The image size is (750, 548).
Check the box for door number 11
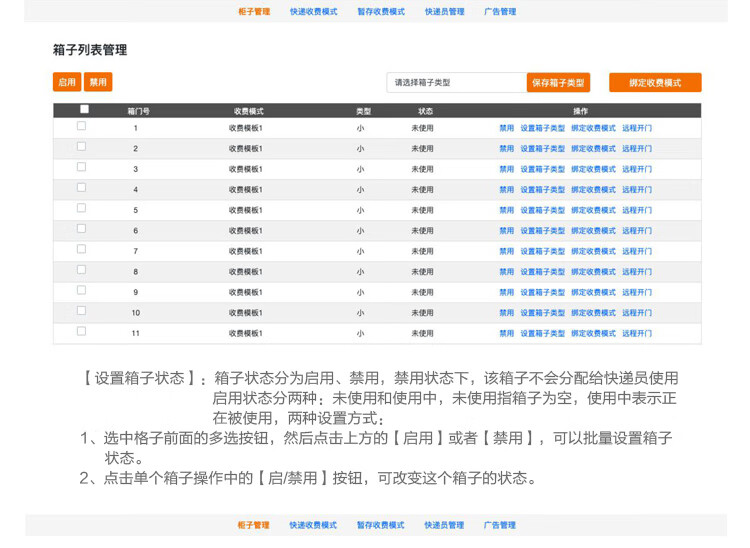82,331
